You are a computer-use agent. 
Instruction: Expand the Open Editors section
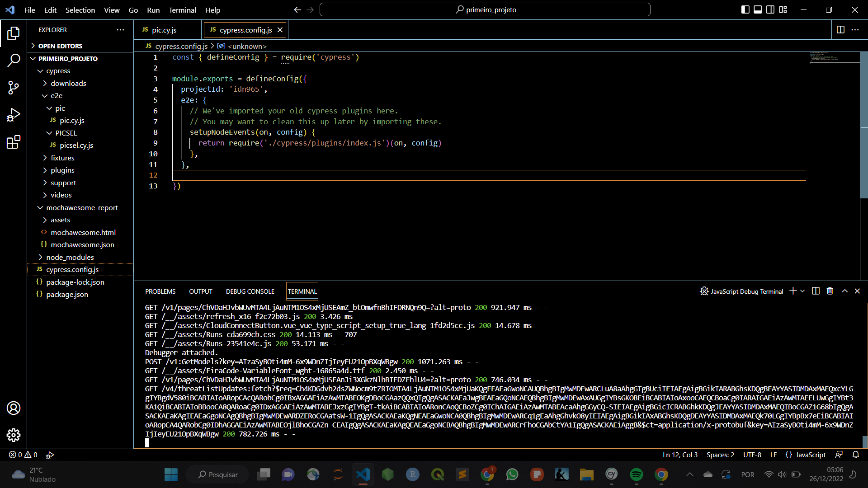click(x=60, y=46)
